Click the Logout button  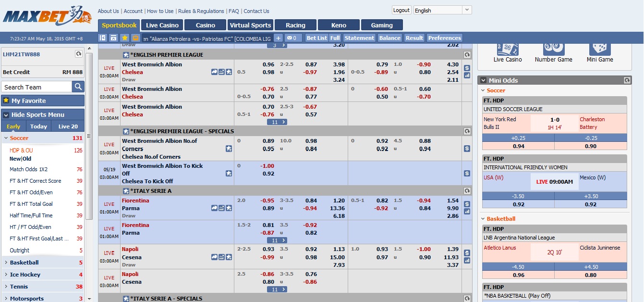pyautogui.click(x=401, y=10)
